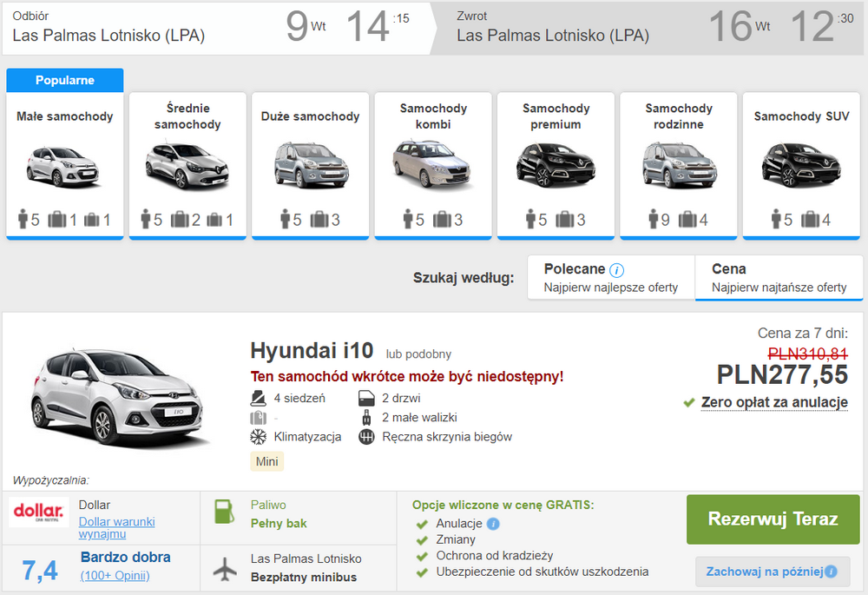Screen dimensions: 868x595
Task: Click the warning text about car unavailability
Action: point(407,377)
